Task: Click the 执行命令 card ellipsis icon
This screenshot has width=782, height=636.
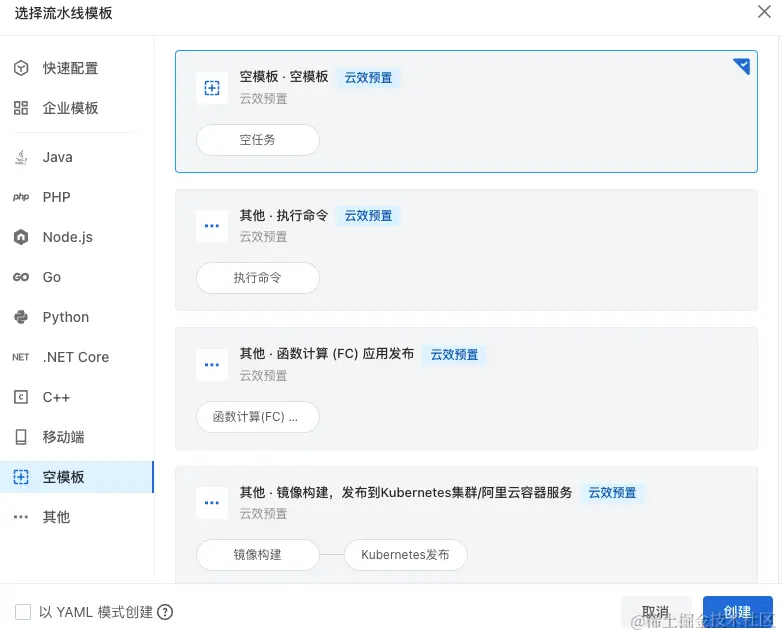Action: point(212,226)
